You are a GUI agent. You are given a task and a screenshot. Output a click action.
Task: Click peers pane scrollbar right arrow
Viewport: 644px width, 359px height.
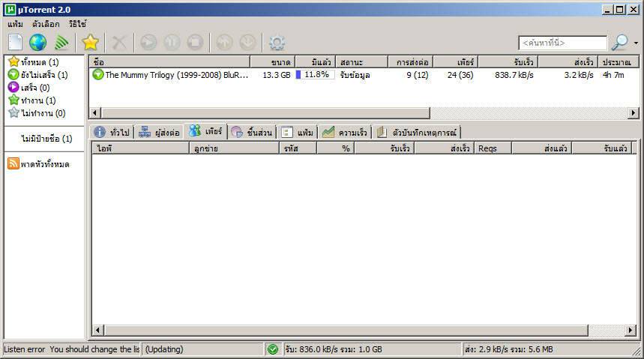tap(631, 330)
